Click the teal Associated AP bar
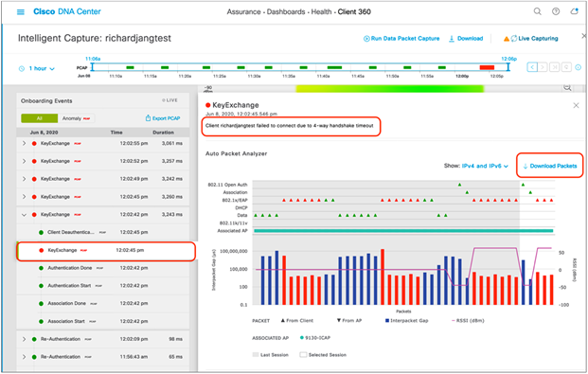The width and height of the screenshot is (588, 374). pos(403,231)
